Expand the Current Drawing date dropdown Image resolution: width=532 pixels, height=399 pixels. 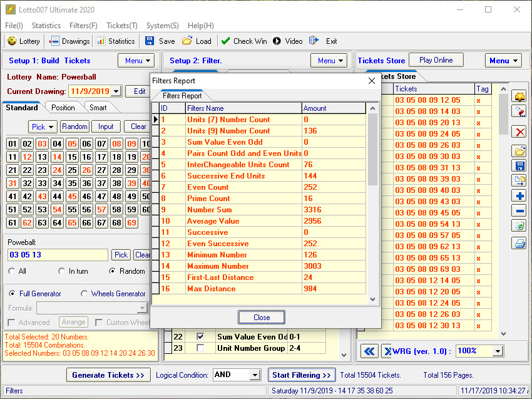[x=116, y=91]
